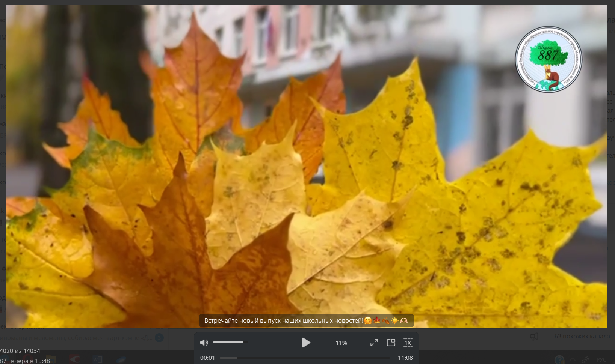This screenshot has width=615, height=364.
Task: Click the 11% download indicator
Action: coord(341,343)
